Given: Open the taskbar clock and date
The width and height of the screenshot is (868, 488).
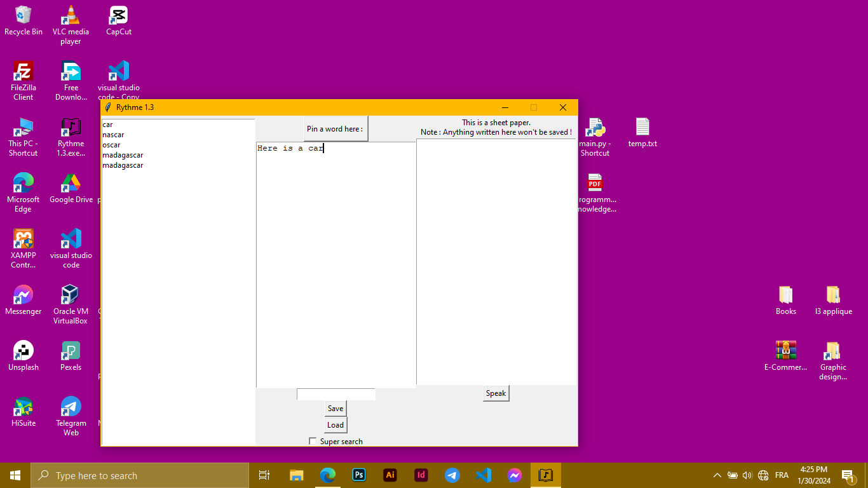Looking at the screenshot, I should tap(814, 475).
